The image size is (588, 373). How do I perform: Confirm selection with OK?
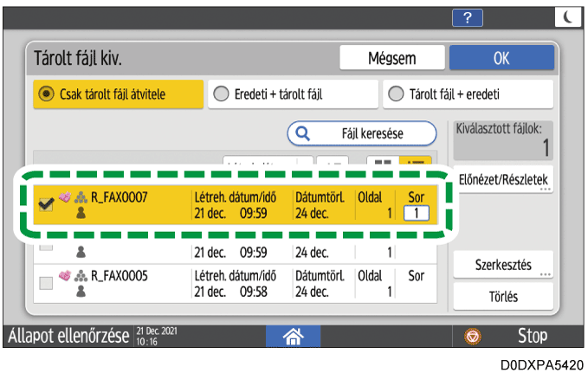click(x=501, y=59)
